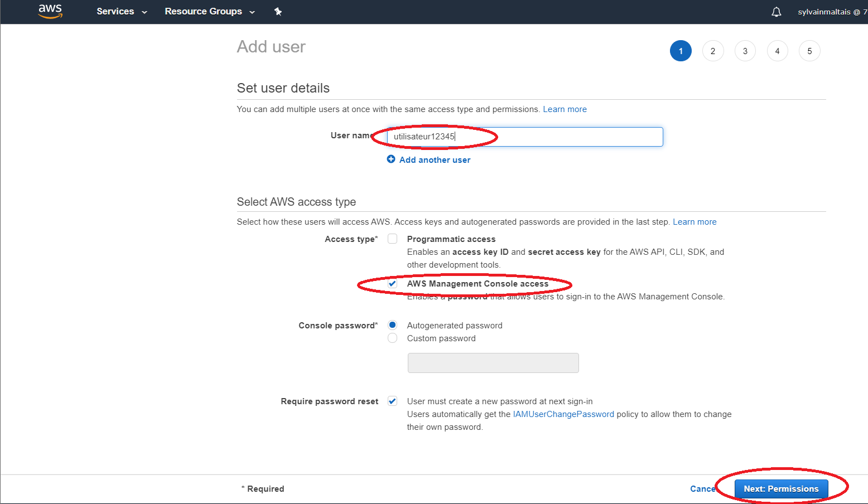Click the Cancel link

click(x=702, y=488)
